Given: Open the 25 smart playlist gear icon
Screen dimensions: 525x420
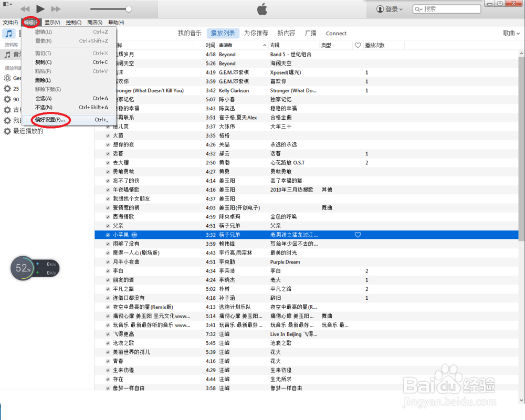Looking at the screenshot, I should coord(7,89).
